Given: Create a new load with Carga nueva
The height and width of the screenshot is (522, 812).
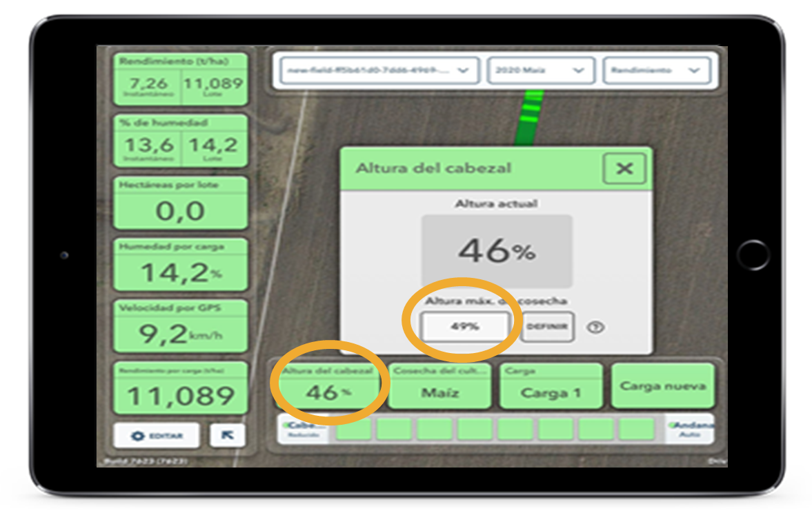Looking at the screenshot, I should [664, 385].
